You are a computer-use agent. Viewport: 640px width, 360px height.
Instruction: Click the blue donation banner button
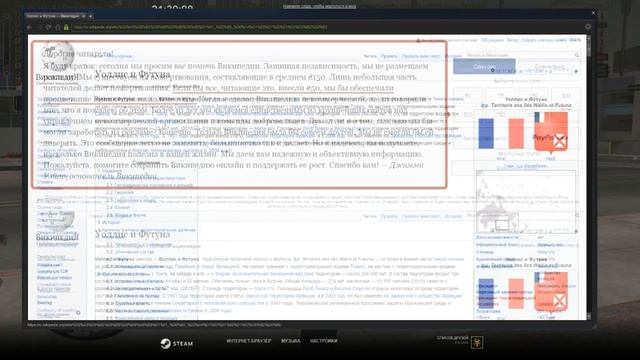tap(484, 67)
